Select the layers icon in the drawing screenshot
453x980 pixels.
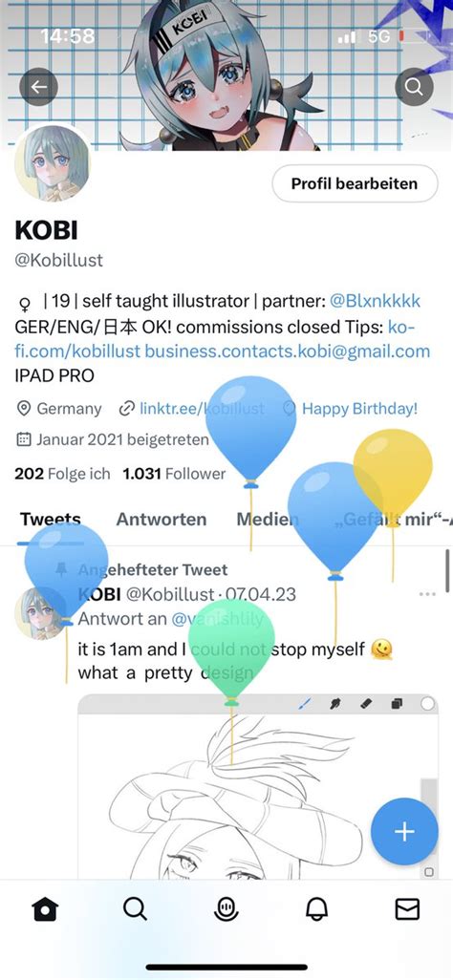[x=397, y=704]
